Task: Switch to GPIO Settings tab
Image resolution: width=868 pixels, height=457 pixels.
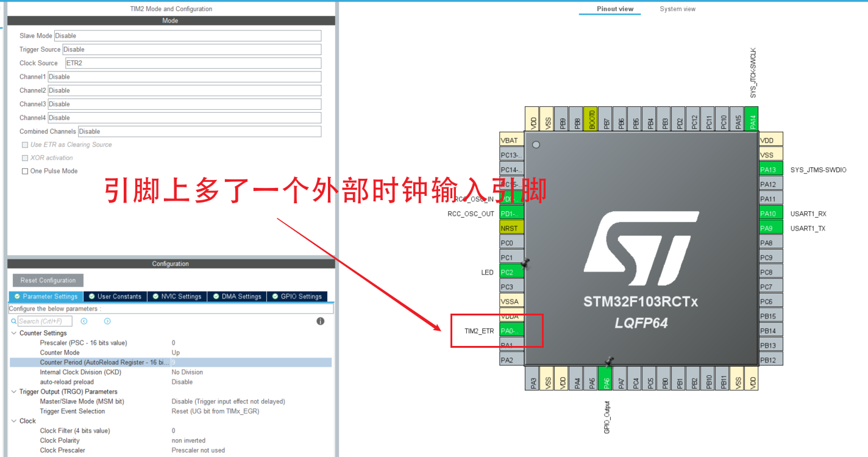Action: (x=297, y=297)
